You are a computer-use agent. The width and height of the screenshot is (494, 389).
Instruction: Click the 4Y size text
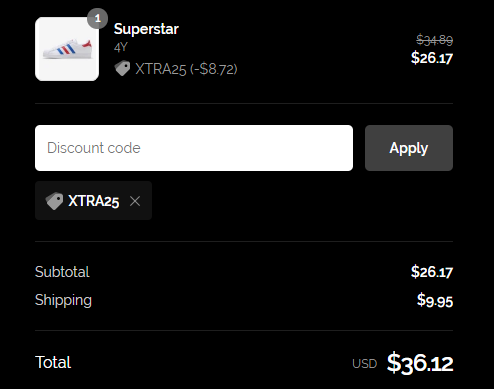(121, 47)
